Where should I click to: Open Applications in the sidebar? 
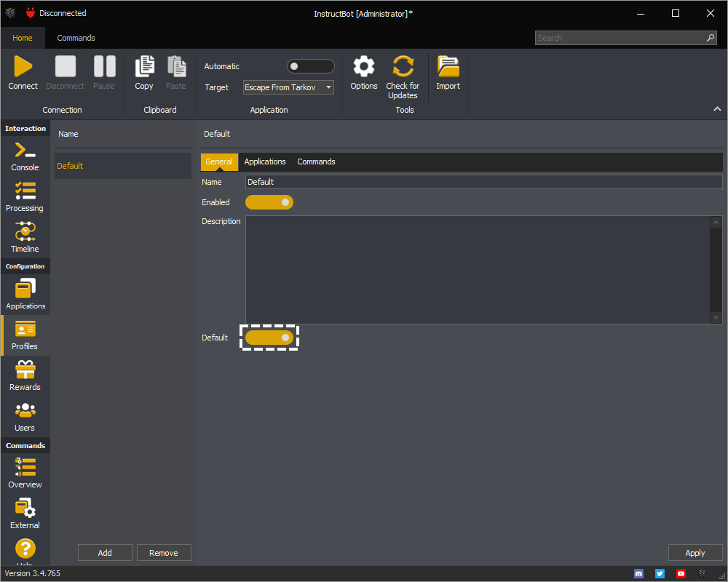pyautogui.click(x=25, y=294)
